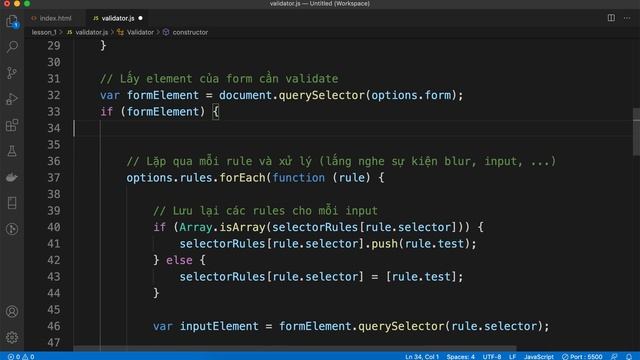Open the Manage gear icon
The width and height of the screenshot is (640, 360).
12,337
